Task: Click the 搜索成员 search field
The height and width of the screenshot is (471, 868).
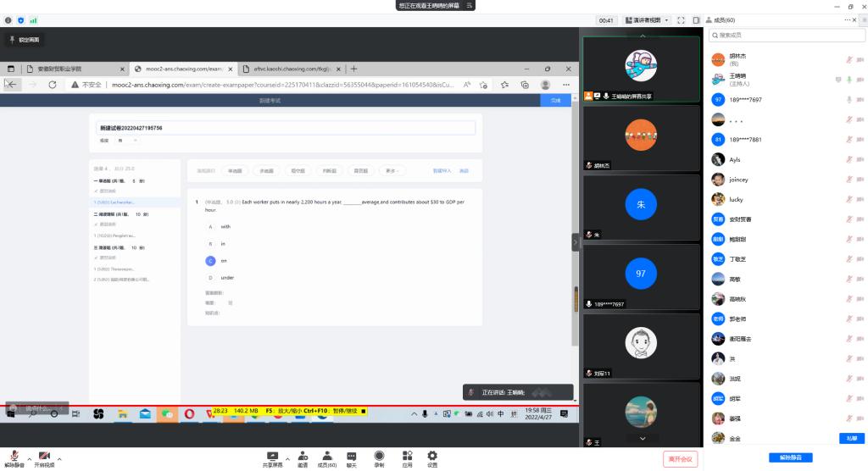Action: coord(784,36)
